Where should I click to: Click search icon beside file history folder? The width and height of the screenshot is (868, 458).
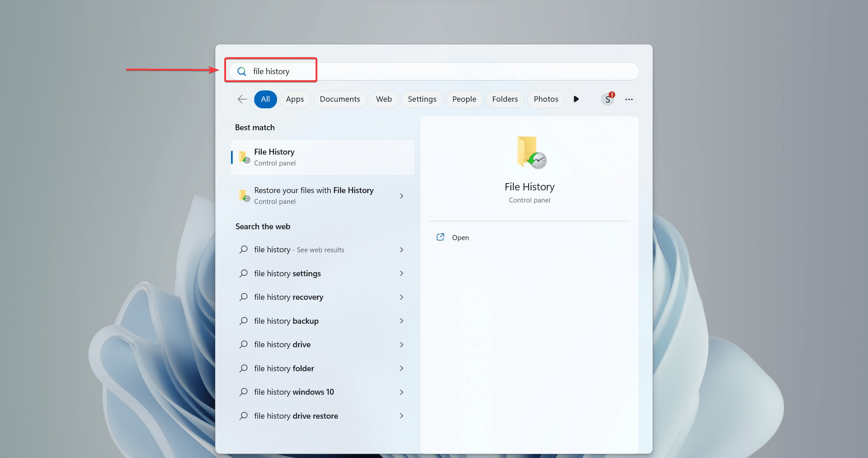[x=244, y=368]
